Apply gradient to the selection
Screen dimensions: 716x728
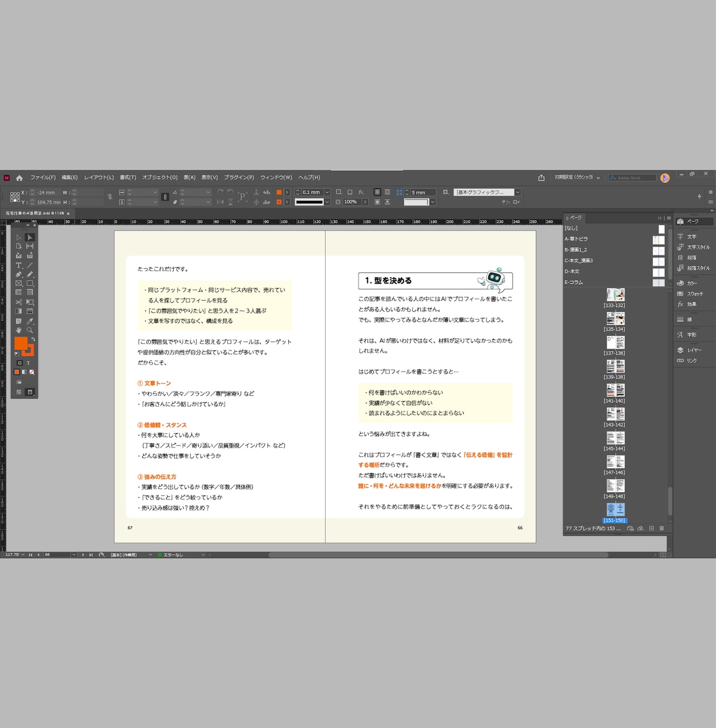pyautogui.click(x=24, y=372)
